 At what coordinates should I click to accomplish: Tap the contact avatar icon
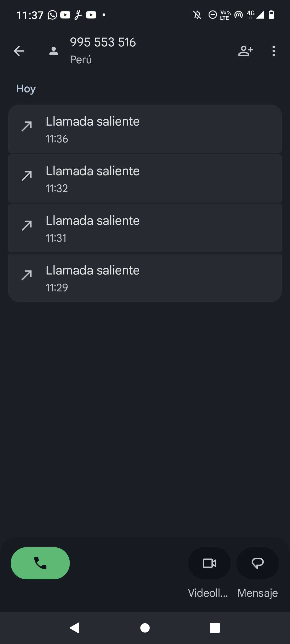(x=54, y=51)
